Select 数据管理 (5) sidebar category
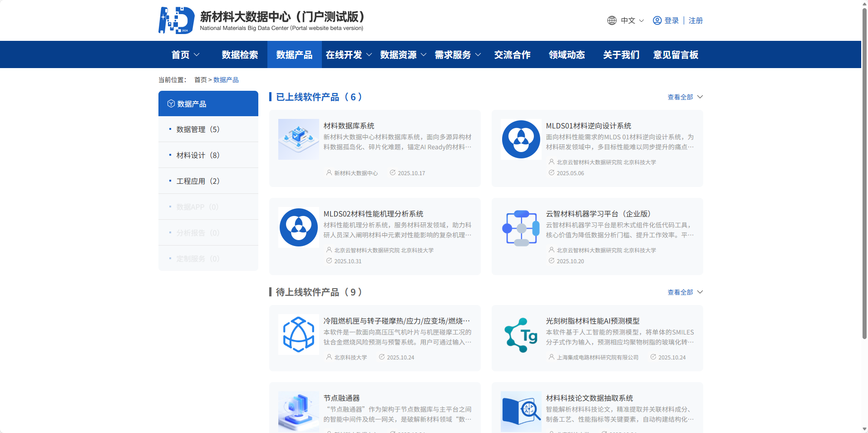Screen dimensions: 868x433 (197, 129)
